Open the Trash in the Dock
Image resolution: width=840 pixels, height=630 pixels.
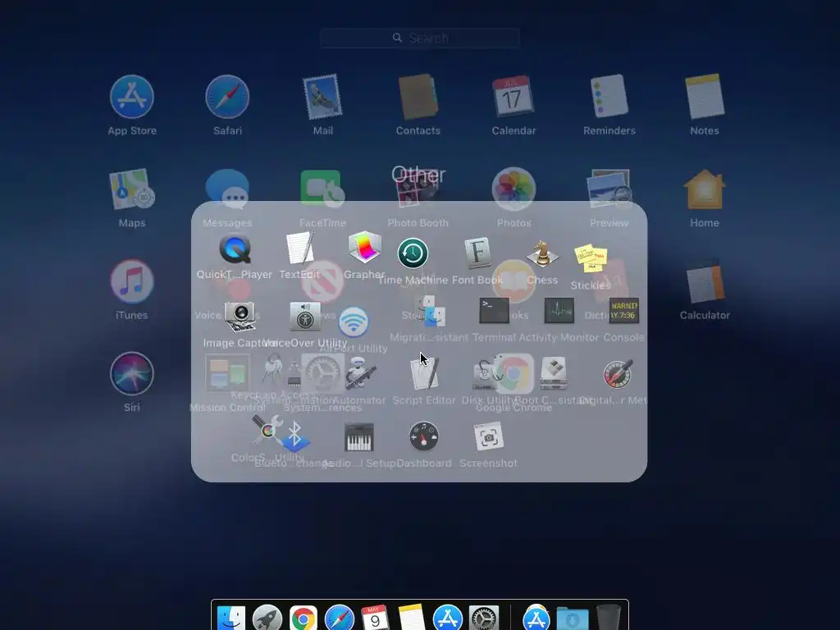pyautogui.click(x=608, y=618)
